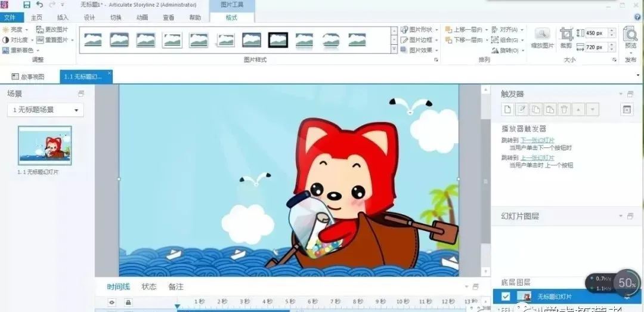The image size is (644, 312).
Task: Click 更改图片 change picture button
Action: tap(52, 30)
